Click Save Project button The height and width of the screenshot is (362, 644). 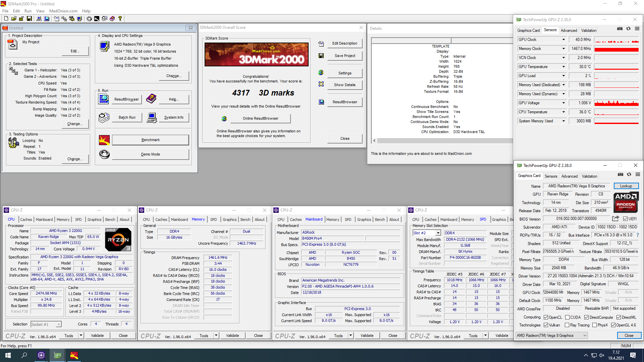(x=344, y=56)
